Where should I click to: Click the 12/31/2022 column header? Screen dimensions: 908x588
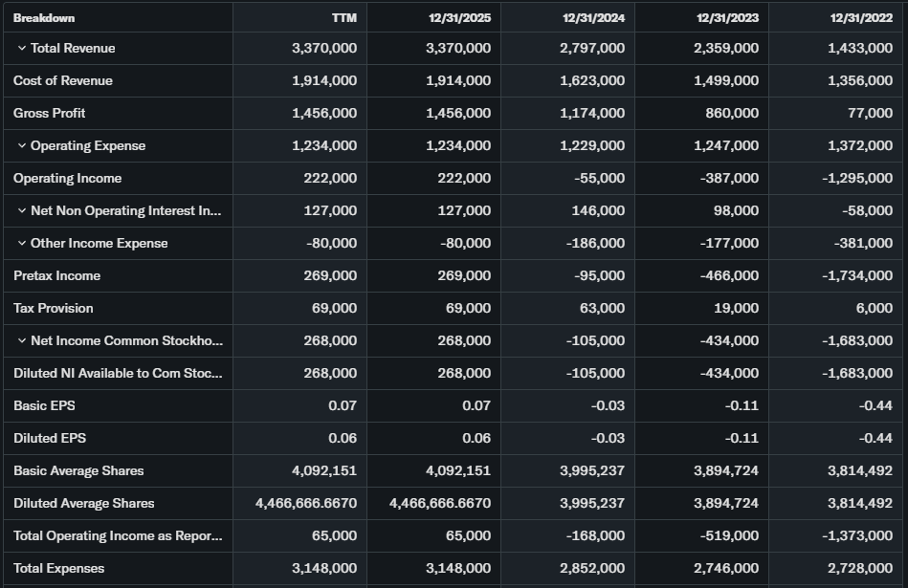point(861,18)
